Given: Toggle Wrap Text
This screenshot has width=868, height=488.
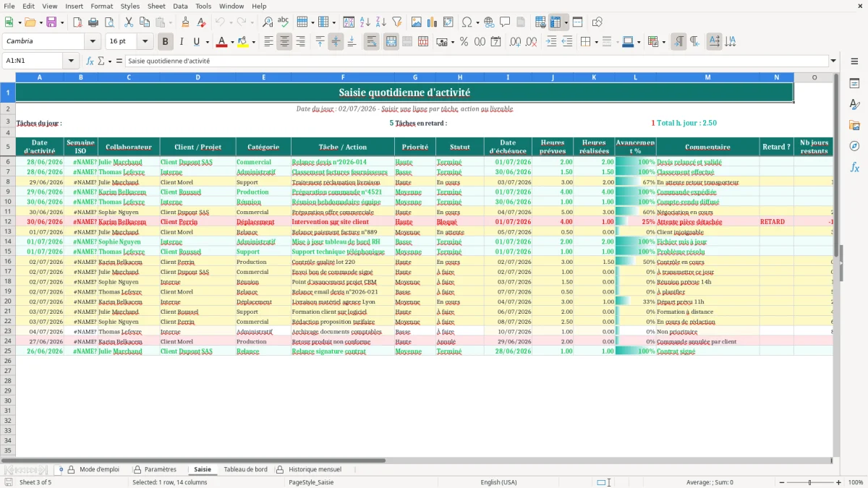Looking at the screenshot, I should point(371,42).
